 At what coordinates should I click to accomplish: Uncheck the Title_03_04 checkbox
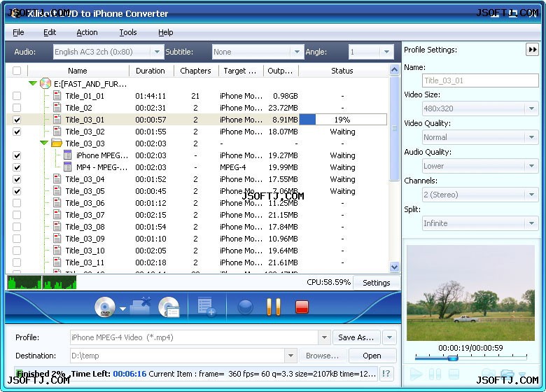click(x=17, y=179)
